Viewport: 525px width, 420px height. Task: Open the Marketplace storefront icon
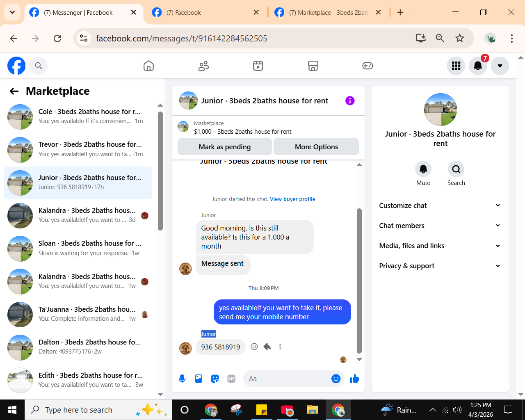click(313, 66)
